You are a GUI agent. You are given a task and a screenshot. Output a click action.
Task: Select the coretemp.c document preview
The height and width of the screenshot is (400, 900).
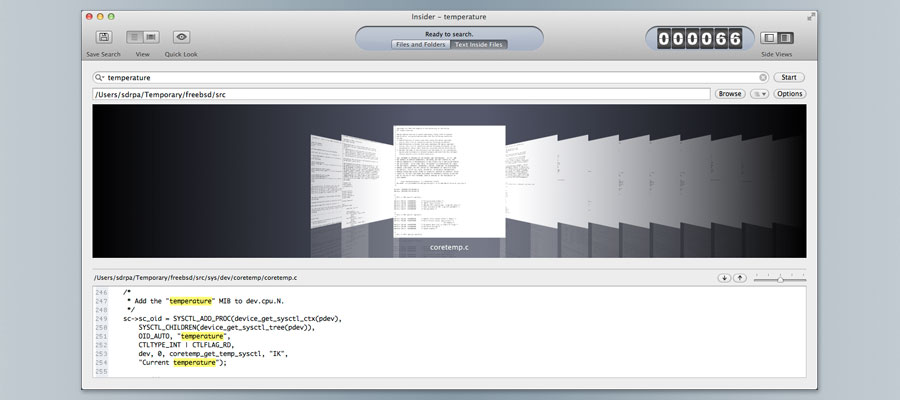pos(449,182)
